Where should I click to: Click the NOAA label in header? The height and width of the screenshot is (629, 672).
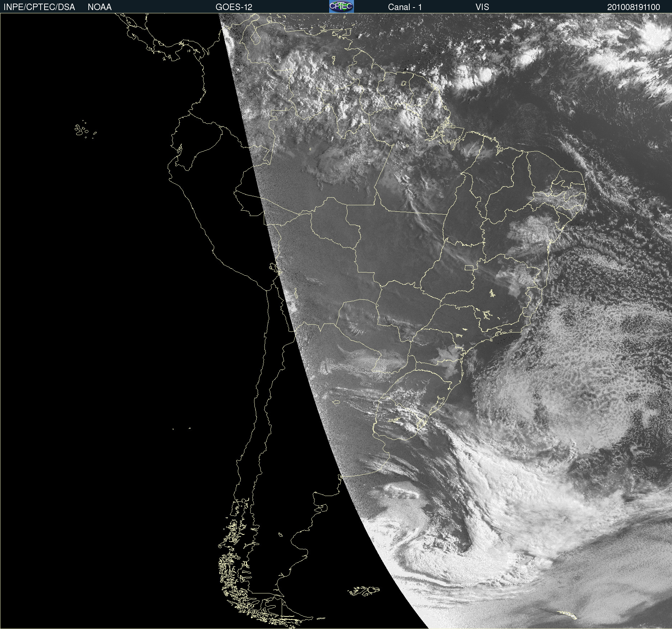100,7
